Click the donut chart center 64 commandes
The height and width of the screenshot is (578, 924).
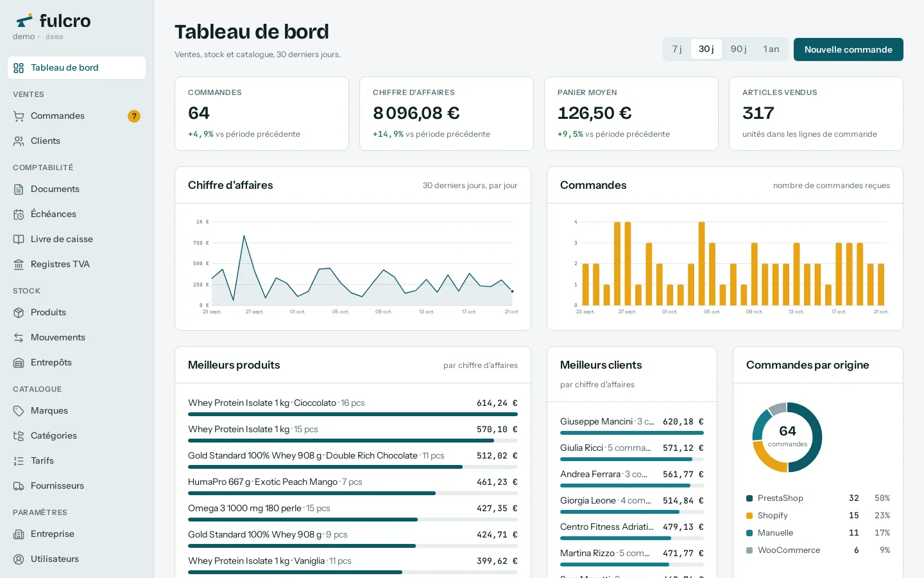tap(787, 436)
